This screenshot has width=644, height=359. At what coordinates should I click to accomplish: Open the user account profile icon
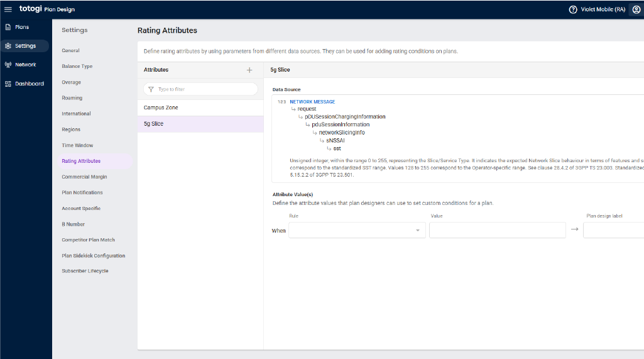click(x=636, y=9)
